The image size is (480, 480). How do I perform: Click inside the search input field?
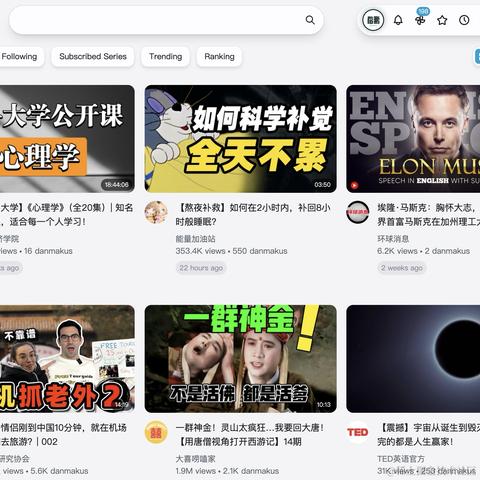click(166, 20)
